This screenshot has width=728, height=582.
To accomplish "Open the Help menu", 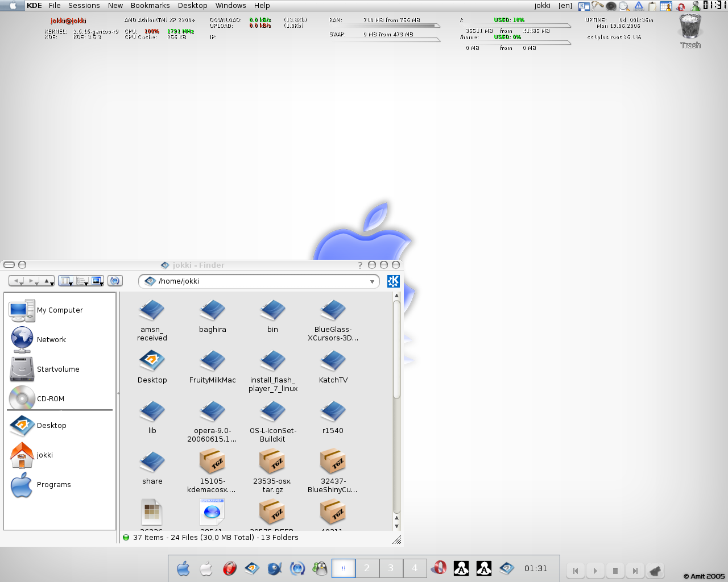I will click(x=262, y=6).
